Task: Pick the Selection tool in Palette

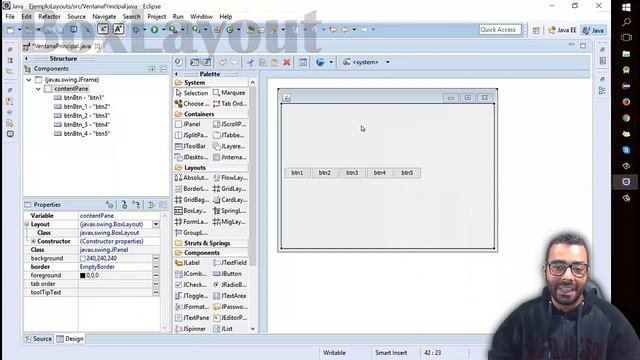Action: 191,93
